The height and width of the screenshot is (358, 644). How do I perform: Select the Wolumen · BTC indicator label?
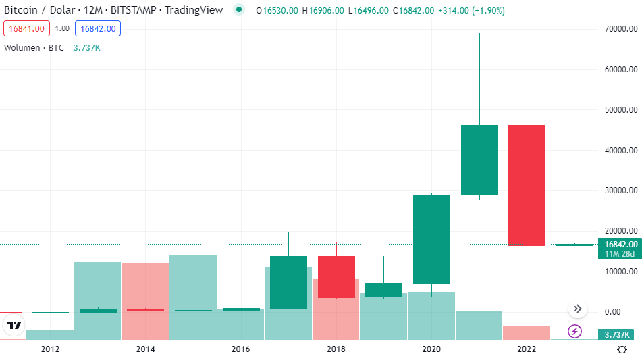tap(34, 48)
